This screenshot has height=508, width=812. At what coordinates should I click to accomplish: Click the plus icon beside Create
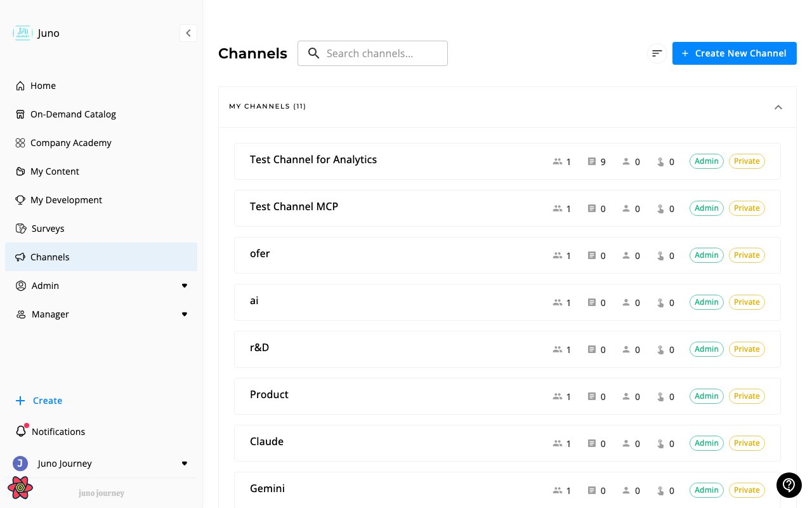(x=20, y=401)
